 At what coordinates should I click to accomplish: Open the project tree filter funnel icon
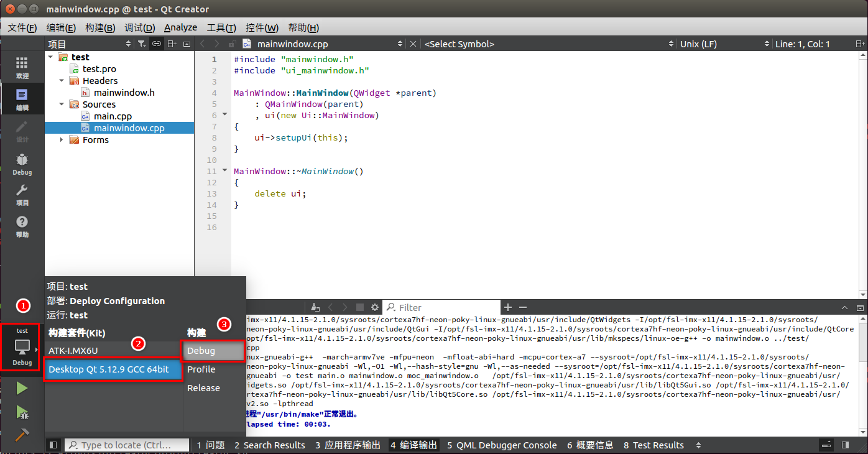point(141,44)
